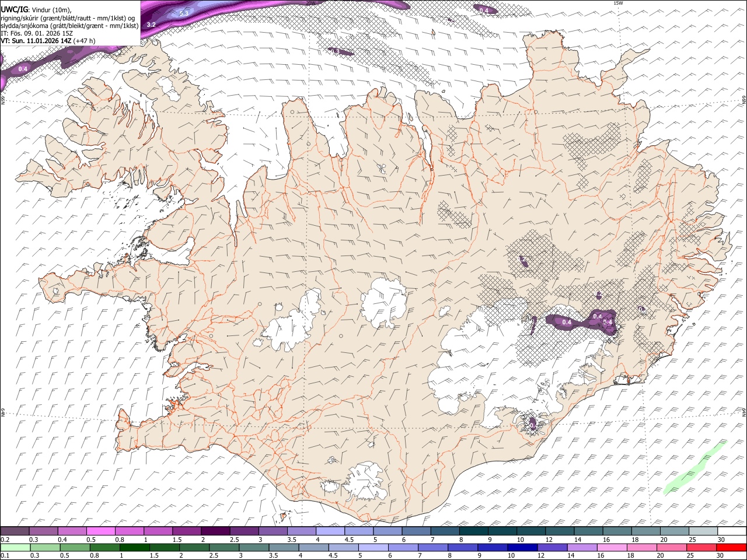Pick the deep blue rain-scale swatch starting at 10
Viewport: 747px width, 560px height.
coord(522,547)
